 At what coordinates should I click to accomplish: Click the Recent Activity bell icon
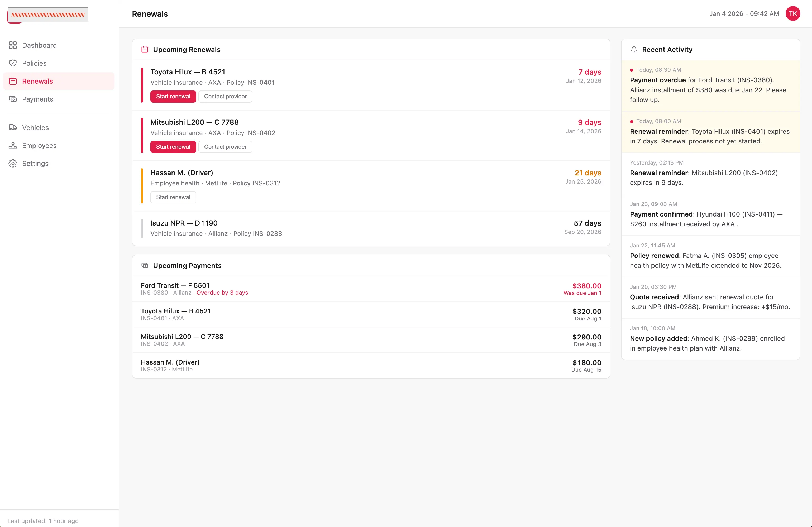coord(634,50)
